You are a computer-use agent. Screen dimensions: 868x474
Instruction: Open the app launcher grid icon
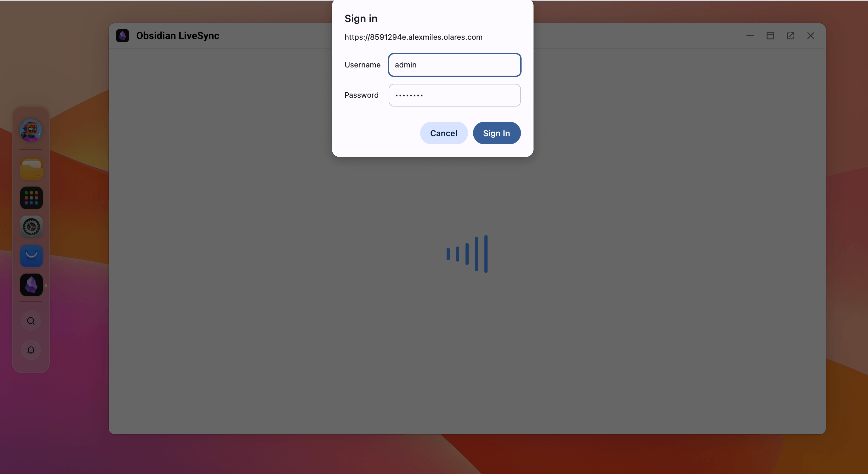tap(31, 198)
